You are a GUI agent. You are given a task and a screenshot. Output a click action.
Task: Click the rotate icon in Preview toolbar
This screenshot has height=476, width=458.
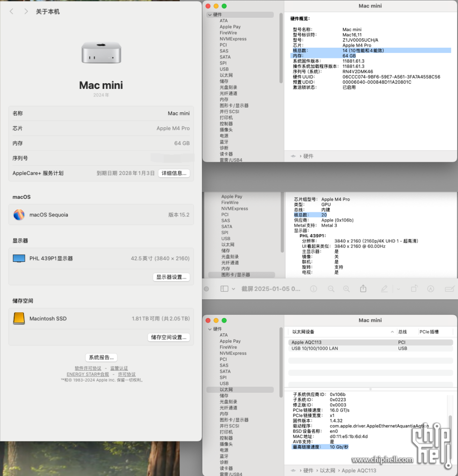coord(414,288)
